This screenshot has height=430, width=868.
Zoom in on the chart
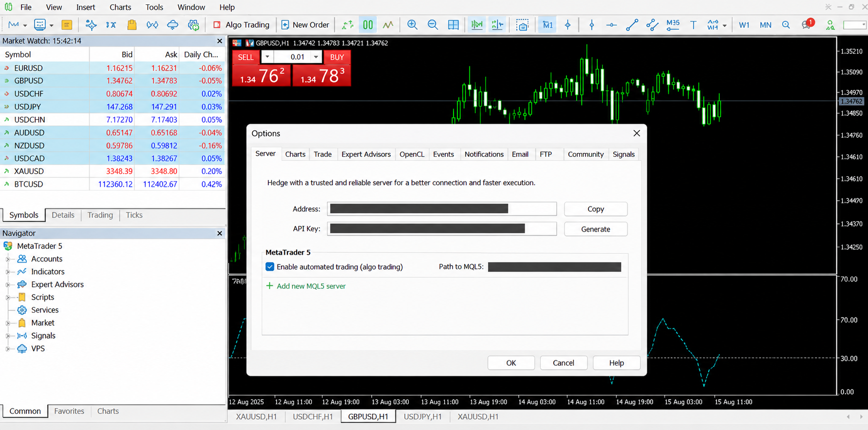[412, 25]
